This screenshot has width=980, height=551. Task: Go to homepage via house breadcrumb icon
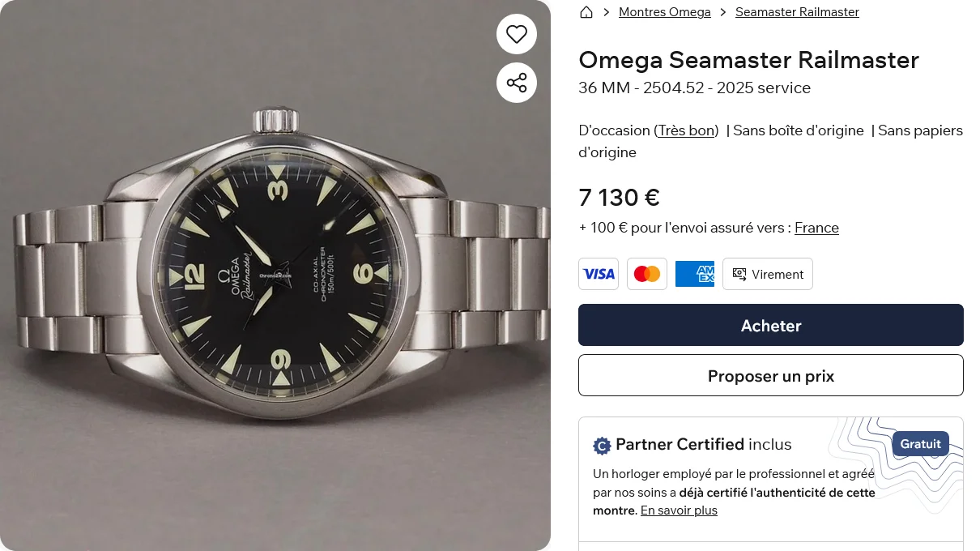586,12
